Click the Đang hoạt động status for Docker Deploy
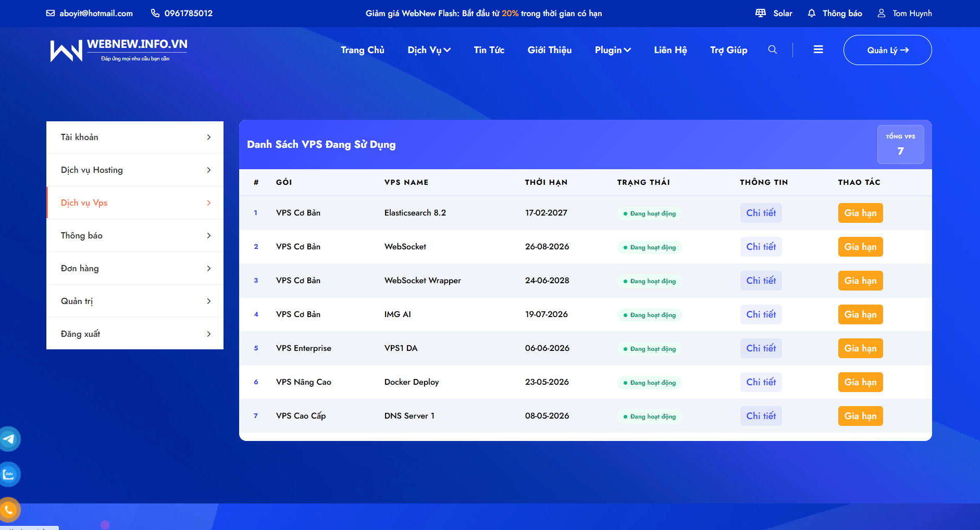 click(x=650, y=383)
